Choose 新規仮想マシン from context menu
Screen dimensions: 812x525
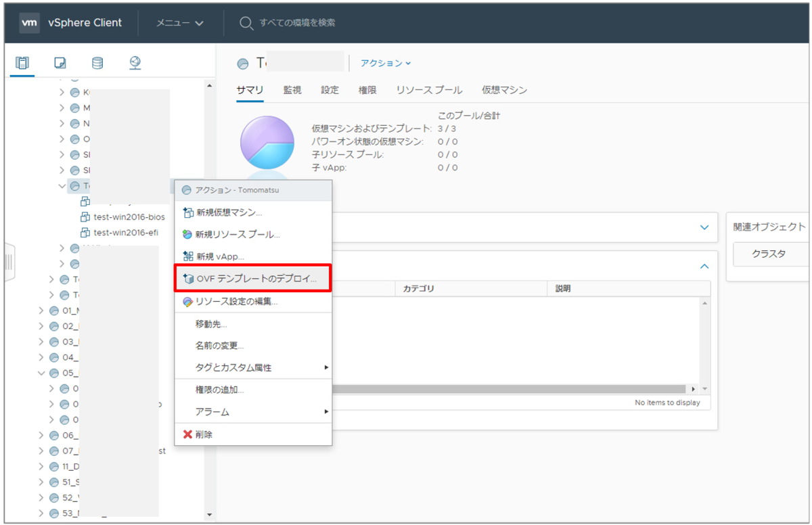click(253, 212)
